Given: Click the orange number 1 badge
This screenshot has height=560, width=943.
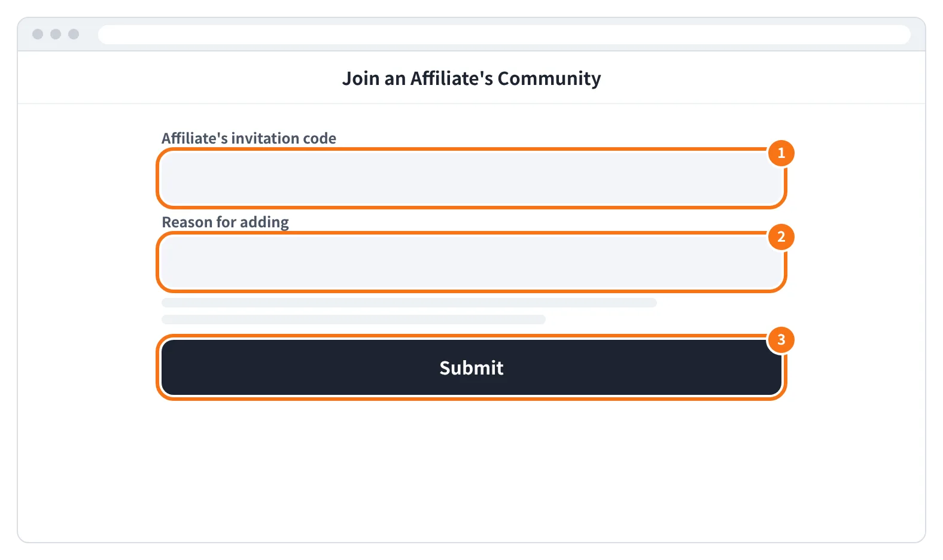Looking at the screenshot, I should pyautogui.click(x=781, y=153).
